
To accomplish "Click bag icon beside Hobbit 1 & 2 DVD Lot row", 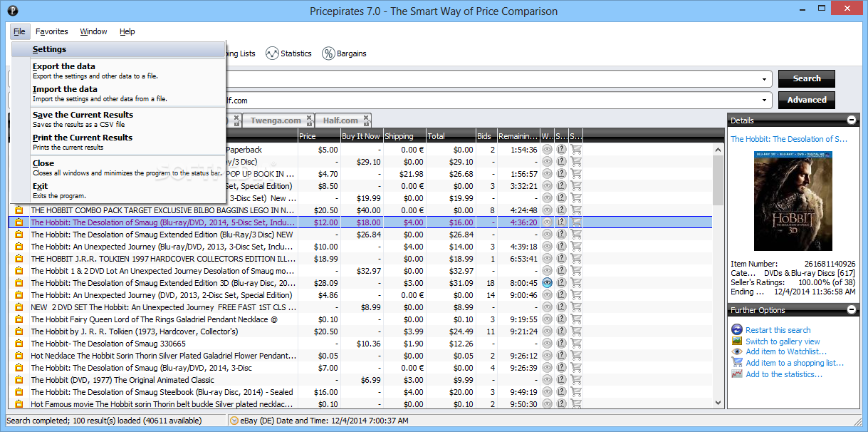I will (19, 271).
